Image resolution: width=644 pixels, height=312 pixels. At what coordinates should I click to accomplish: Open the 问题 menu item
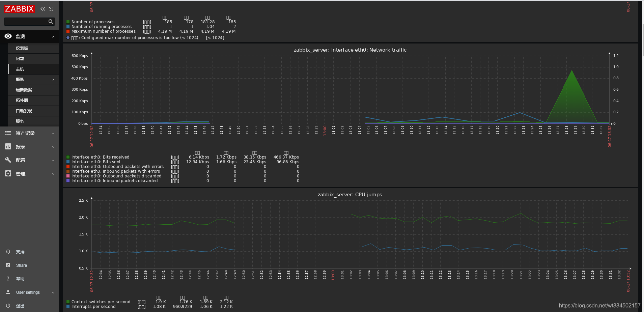point(33,59)
